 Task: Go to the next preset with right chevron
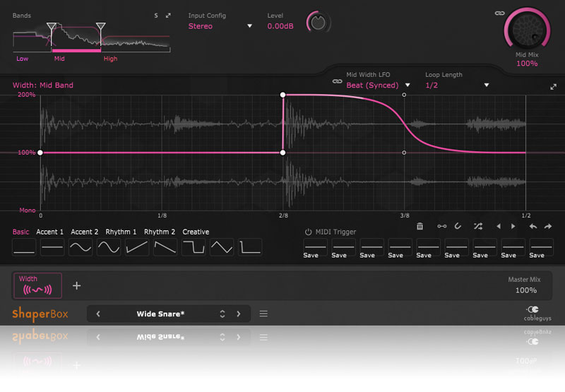pyautogui.click(x=239, y=314)
